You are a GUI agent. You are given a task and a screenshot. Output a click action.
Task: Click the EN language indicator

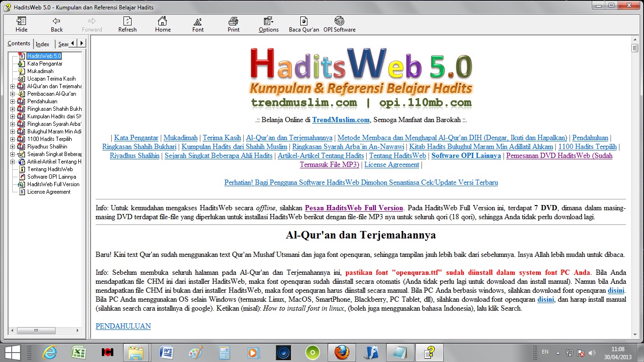click(545, 352)
